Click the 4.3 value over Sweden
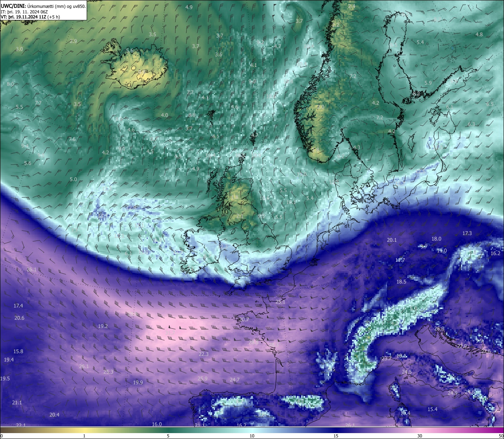 [x=356, y=148]
